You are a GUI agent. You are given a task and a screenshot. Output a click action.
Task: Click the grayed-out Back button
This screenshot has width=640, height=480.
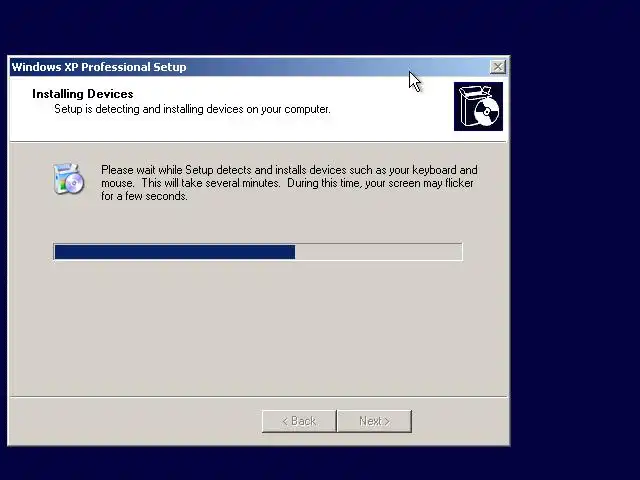click(299, 421)
